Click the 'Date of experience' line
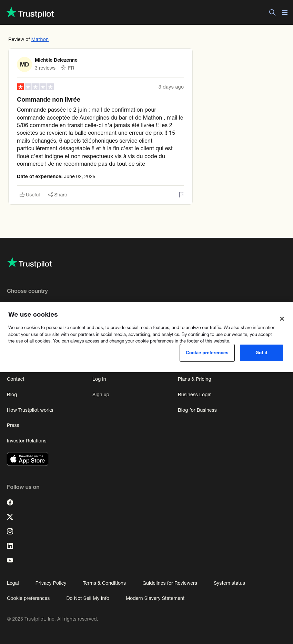The height and width of the screenshot is (644, 293). click(56, 176)
